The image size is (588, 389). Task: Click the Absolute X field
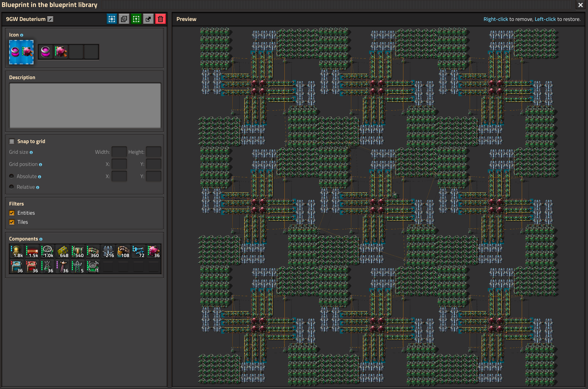[x=119, y=176]
